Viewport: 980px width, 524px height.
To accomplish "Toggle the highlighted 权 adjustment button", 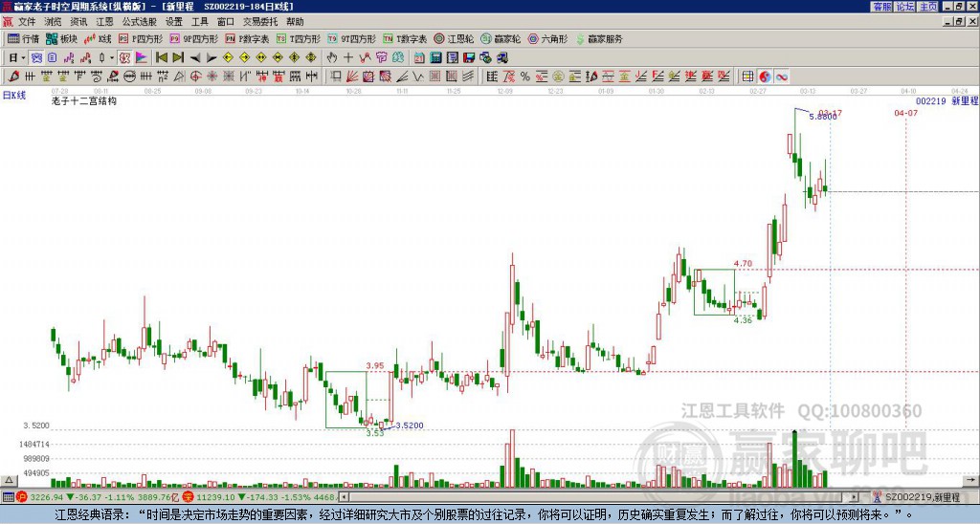I will 124,57.
